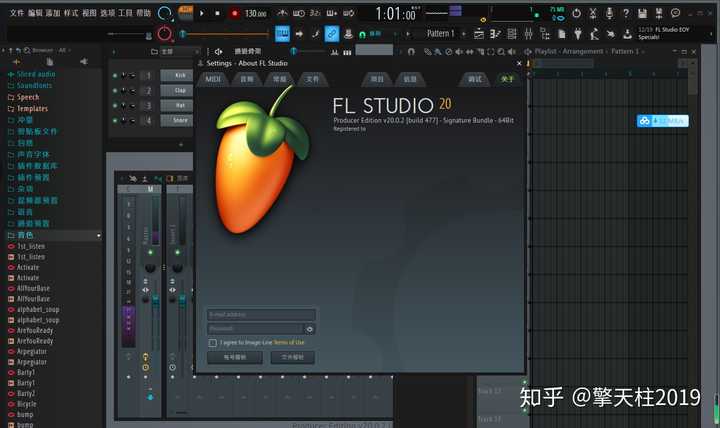Stop playback with the Stop button
The image size is (720, 428).
pyautogui.click(x=217, y=13)
